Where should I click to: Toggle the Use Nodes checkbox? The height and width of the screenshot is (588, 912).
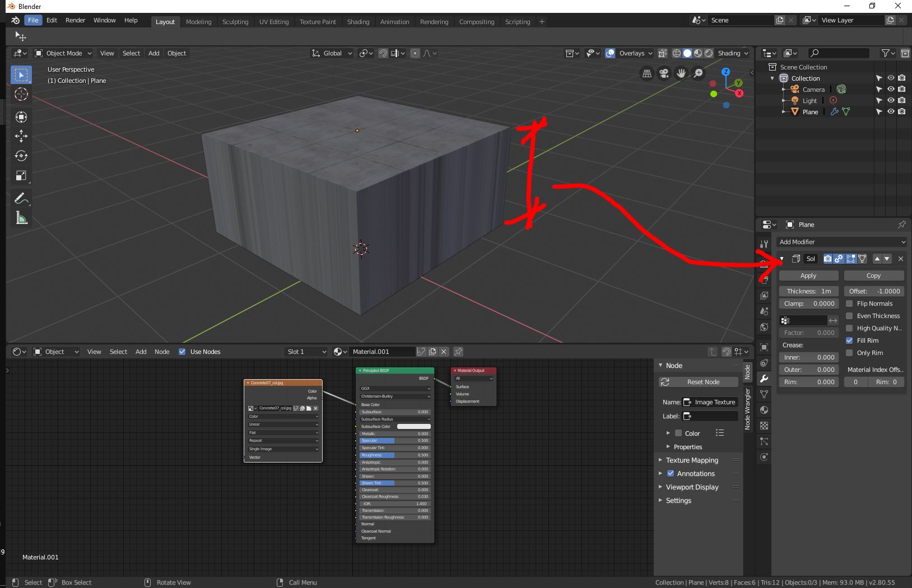(x=182, y=352)
